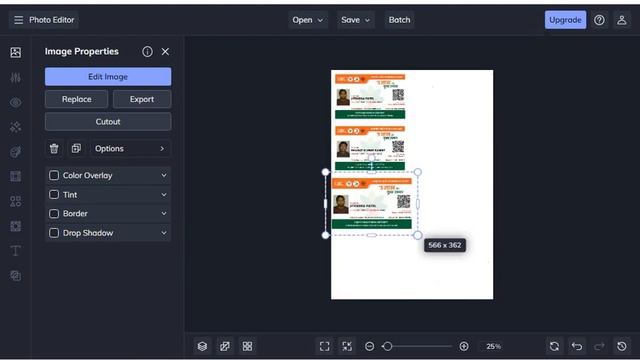This screenshot has height=360, width=640.
Task: Open the Textures sidebar icon
Action: [16, 276]
